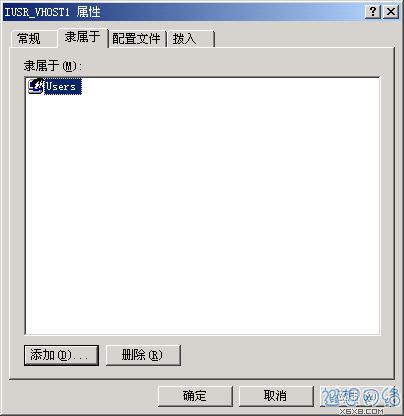Click the 添加(D)... button
Viewport: 404px width, 416px height.
[61, 355]
